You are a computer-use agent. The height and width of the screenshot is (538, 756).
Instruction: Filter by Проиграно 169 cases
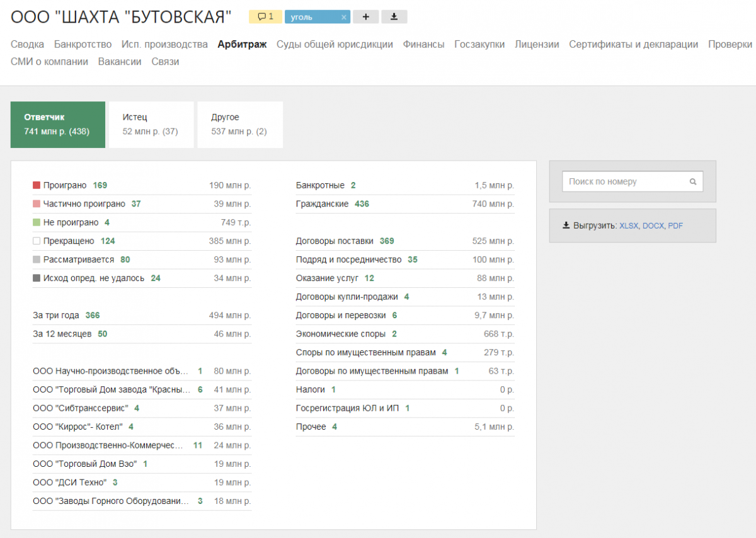(x=142, y=185)
